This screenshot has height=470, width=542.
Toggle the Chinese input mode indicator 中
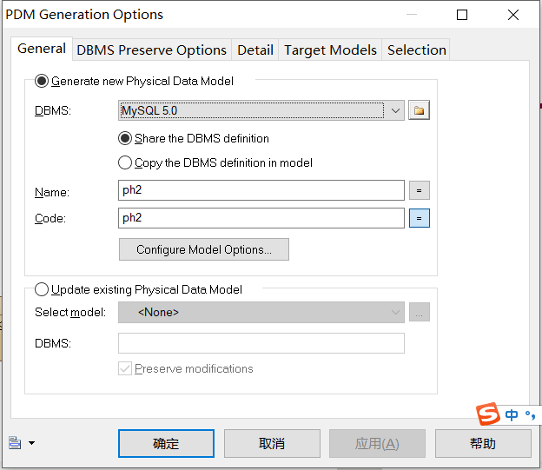511,415
